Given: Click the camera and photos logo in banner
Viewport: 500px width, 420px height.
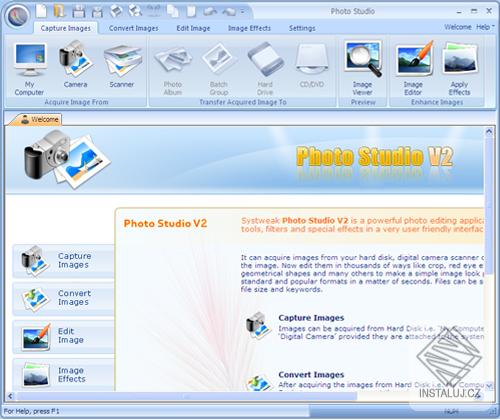Looking at the screenshot, I should click(x=66, y=160).
